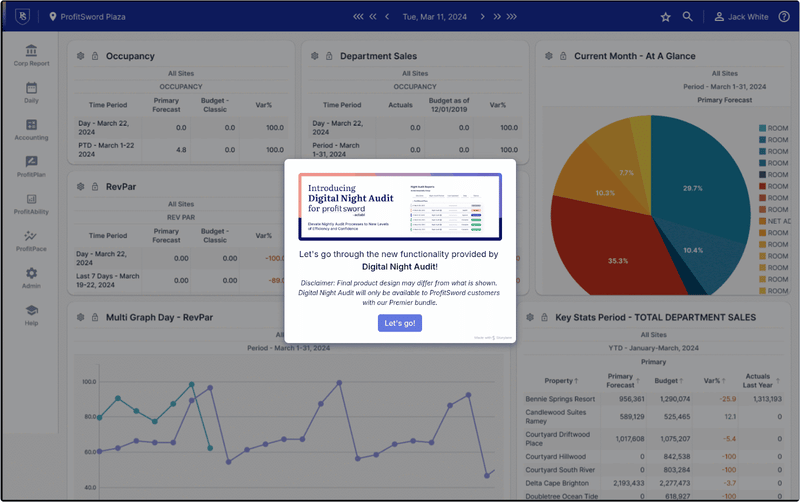800x502 pixels.
Task: Sort by the Property column header
Action: pyautogui.click(x=561, y=381)
